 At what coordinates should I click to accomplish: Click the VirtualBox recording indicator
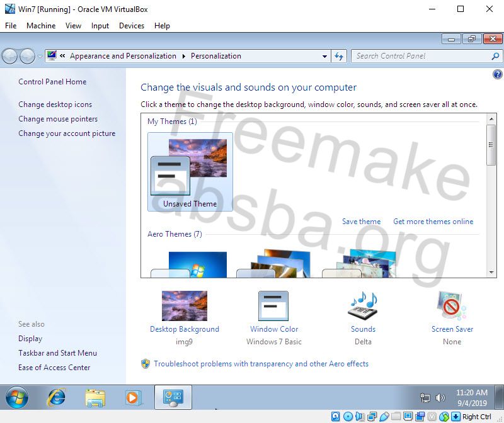pyautogui.click(x=420, y=417)
